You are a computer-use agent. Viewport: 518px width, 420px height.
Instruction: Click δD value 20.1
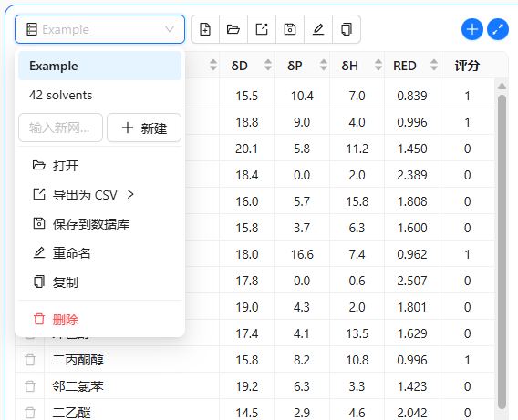(247, 149)
